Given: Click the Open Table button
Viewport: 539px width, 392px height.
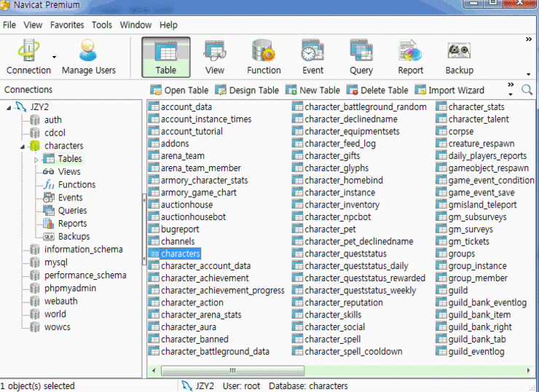Looking at the screenshot, I should pos(179,90).
